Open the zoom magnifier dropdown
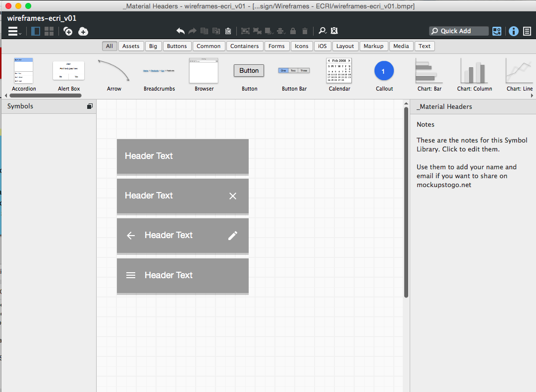 [322, 31]
